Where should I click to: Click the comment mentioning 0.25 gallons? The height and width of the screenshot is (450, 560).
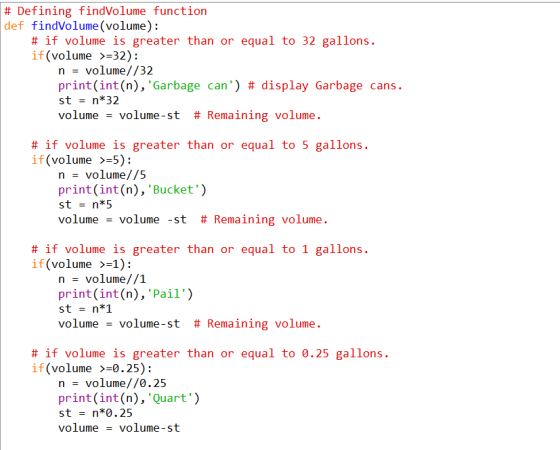210,354
